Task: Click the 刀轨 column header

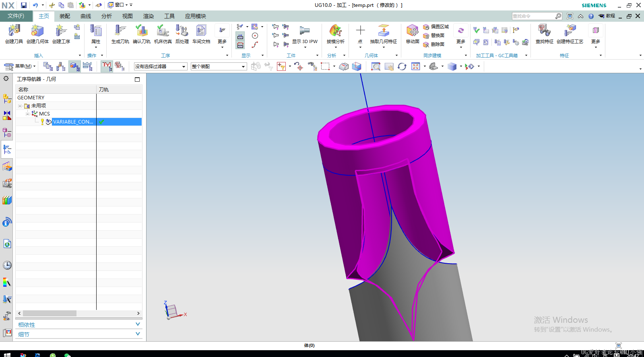Action: [x=119, y=89]
